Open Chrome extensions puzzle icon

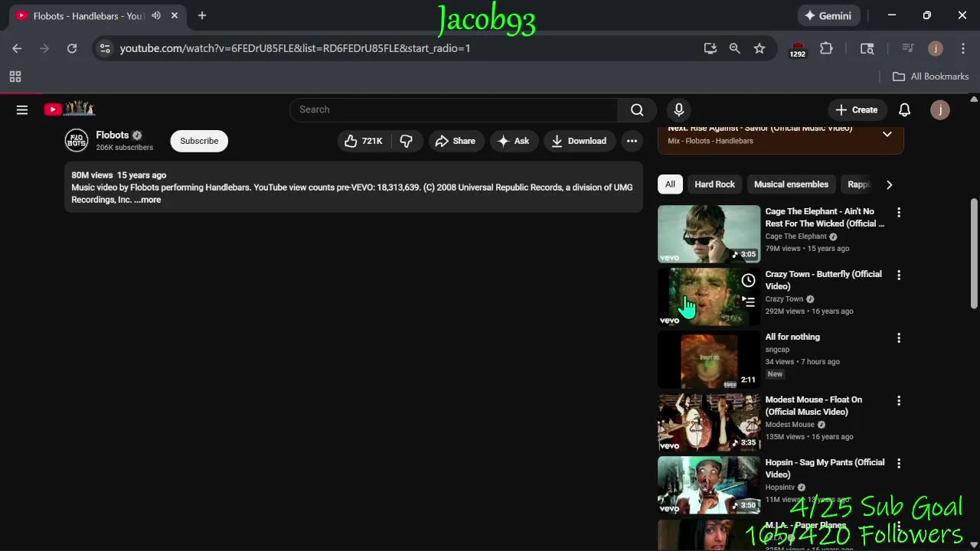(x=826, y=48)
